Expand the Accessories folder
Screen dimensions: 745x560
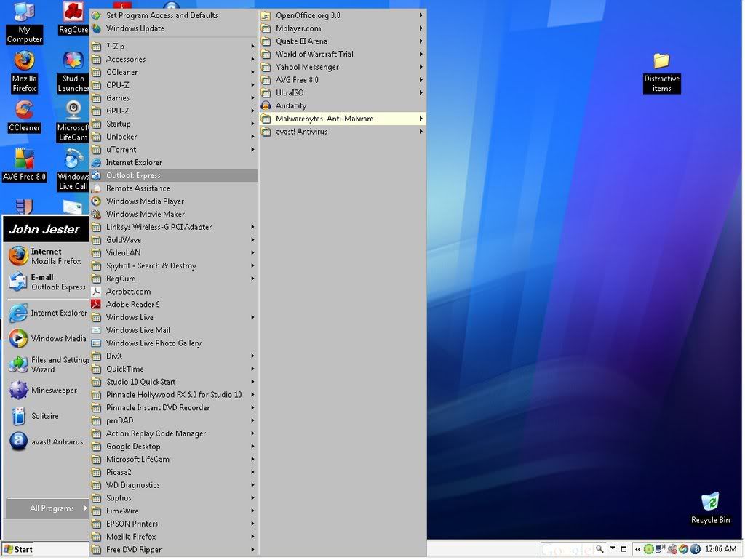click(174, 59)
